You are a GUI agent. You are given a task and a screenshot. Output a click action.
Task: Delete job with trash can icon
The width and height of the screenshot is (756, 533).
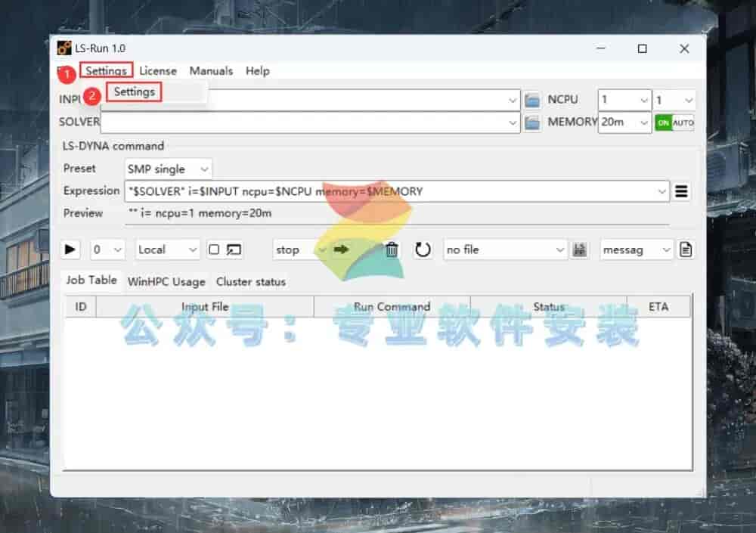click(x=392, y=249)
